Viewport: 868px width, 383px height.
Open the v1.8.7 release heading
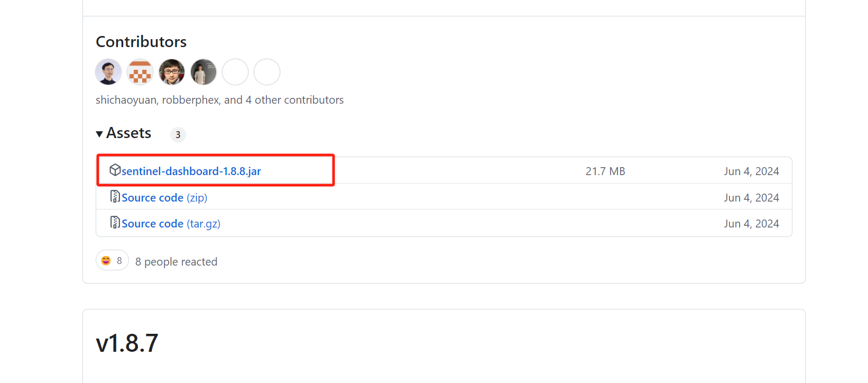pyautogui.click(x=127, y=343)
